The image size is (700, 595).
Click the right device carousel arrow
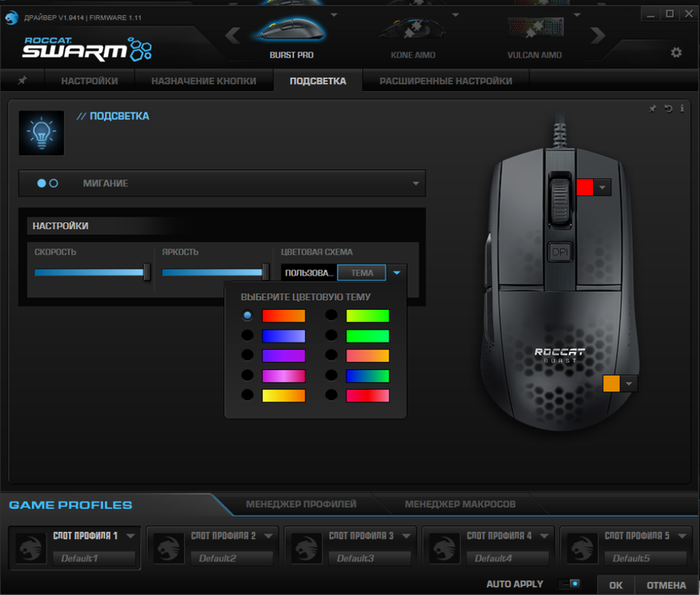coord(598,35)
